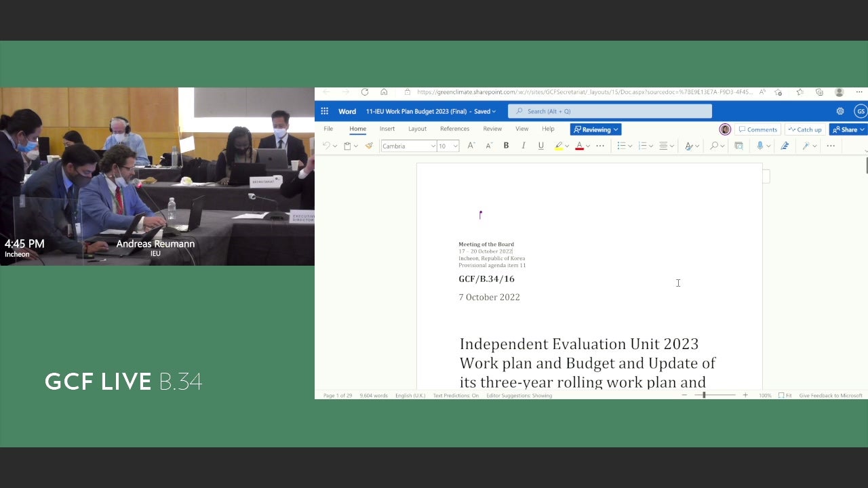Focus the Search (Alt + Q) box

point(610,111)
